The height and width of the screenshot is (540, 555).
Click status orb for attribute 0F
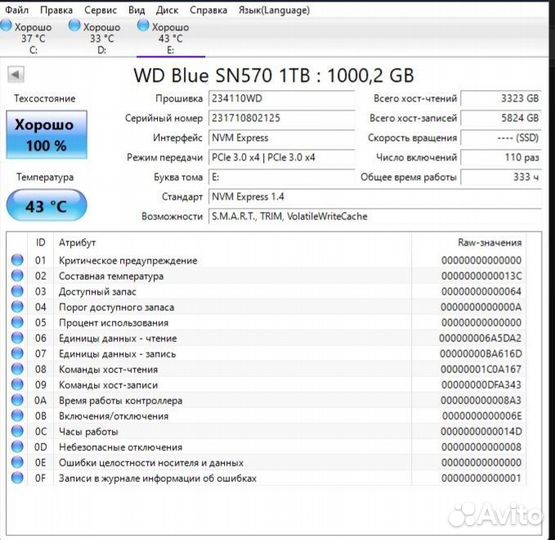17,478
